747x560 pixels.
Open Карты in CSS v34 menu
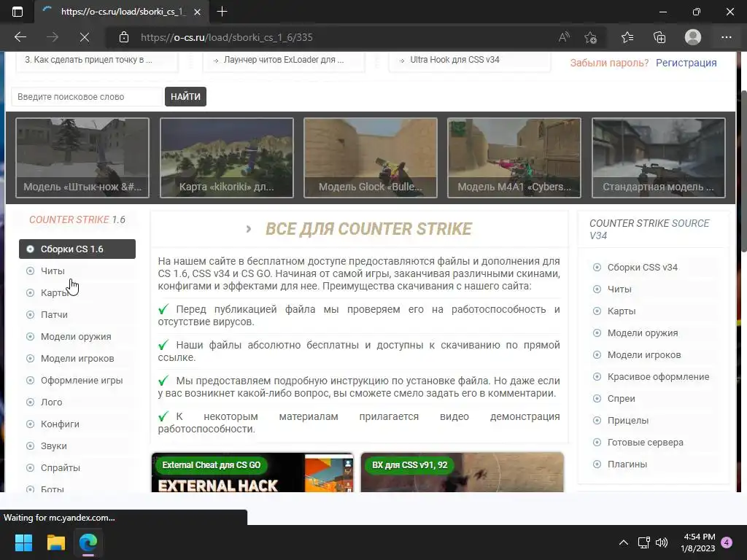click(622, 311)
